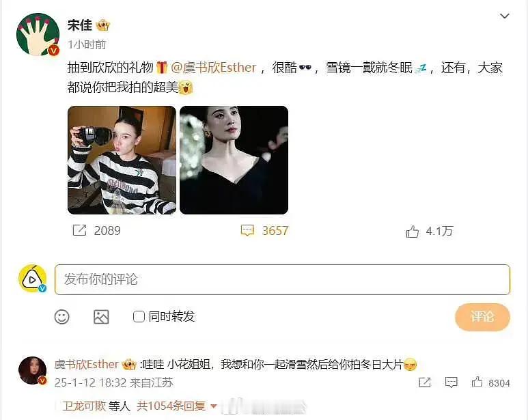This screenshot has width=528, height=420.
Task: Open comments via the 3657 comment icon
Action: [247, 231]
